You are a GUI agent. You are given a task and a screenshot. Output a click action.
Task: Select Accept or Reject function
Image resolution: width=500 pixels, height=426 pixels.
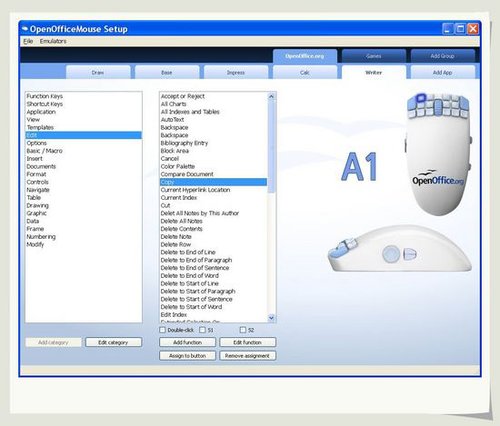pyautogui.click(x=183, y=96)
